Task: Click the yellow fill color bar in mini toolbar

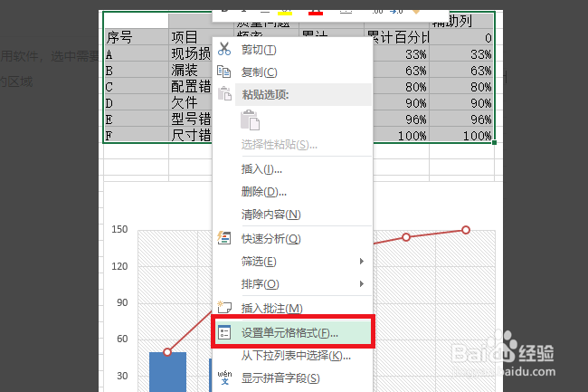Action: 285,14
